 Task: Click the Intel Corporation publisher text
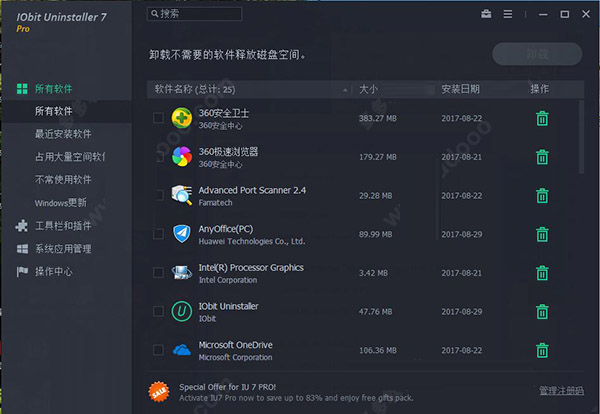[x=228, y=280]
